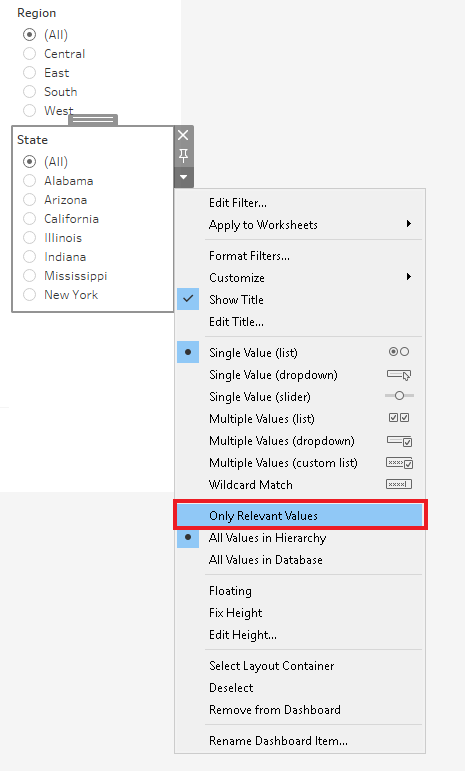Select California in the State filter

click(29, 219)
